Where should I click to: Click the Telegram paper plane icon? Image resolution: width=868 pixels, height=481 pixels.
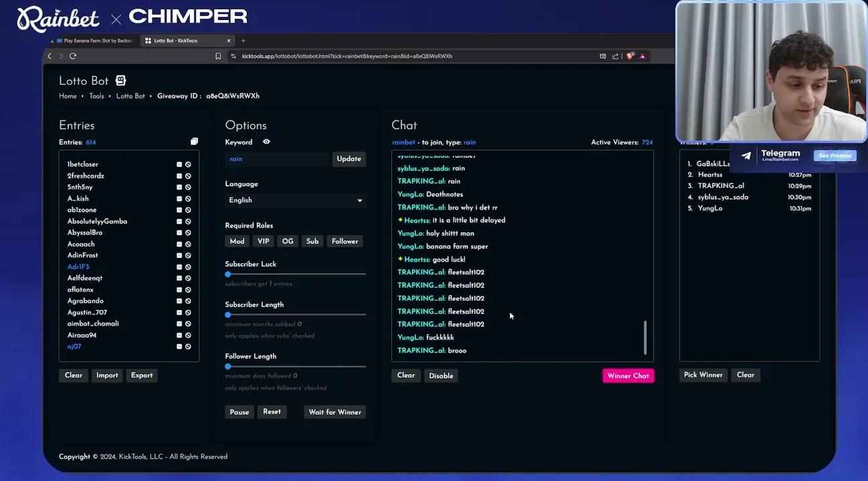[x=746, y=156]
